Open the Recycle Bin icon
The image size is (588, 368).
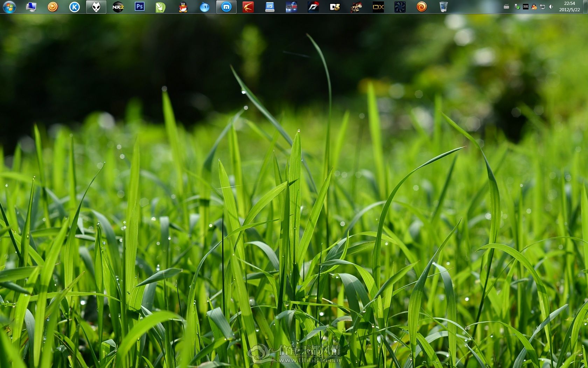[443, 7]
